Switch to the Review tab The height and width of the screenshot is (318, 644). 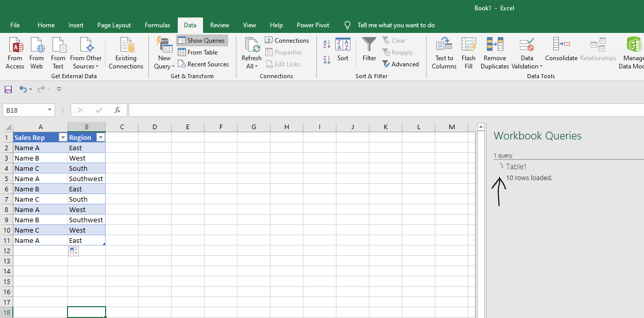[x=219, y=25]
